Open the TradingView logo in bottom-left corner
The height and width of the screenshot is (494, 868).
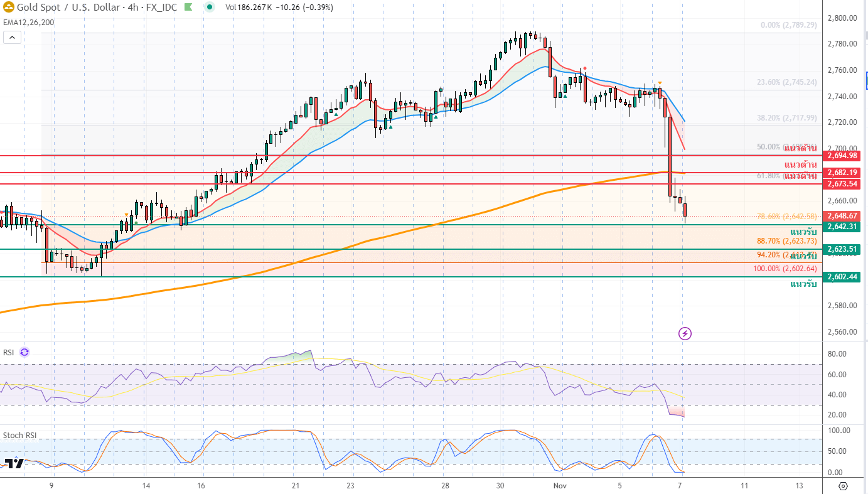(x=14, y=464)
